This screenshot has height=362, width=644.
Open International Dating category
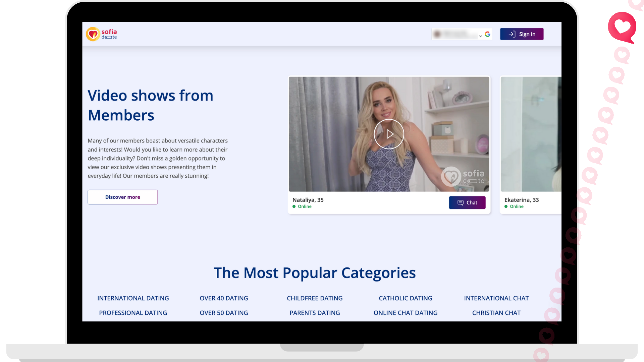coord(133,298)
